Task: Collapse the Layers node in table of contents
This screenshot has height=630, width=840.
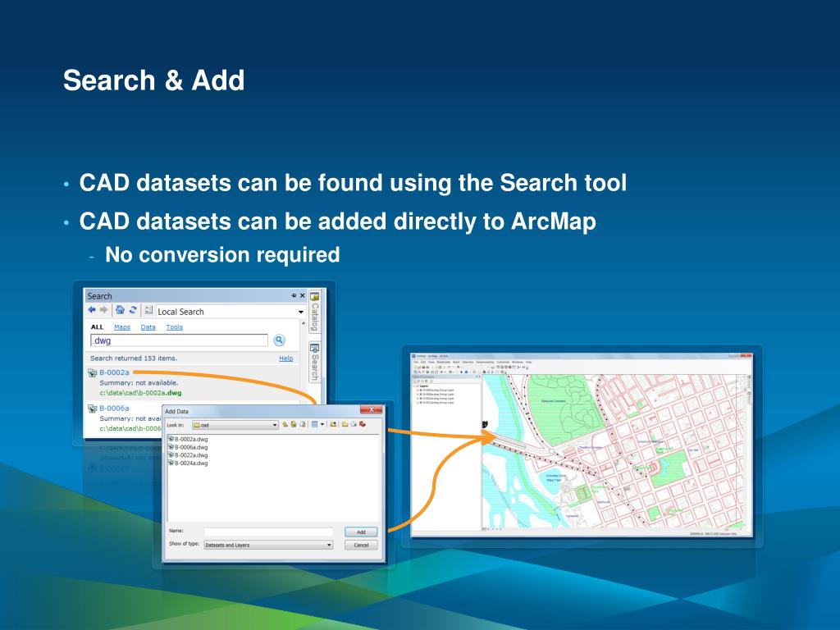Action: [x=414, y=386]
